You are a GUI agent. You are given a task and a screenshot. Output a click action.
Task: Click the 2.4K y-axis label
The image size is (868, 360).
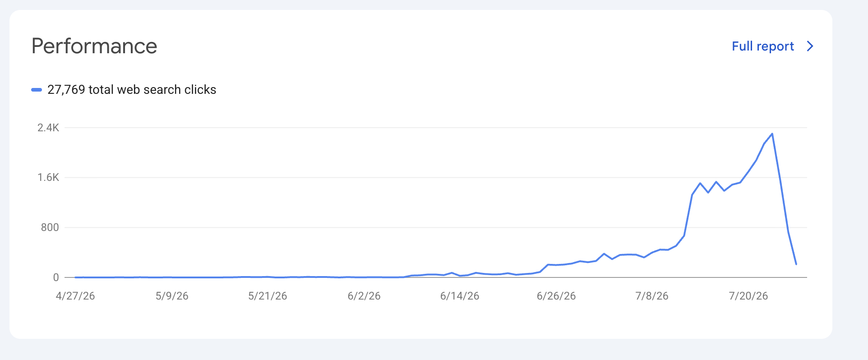click(x=48, y=128)
